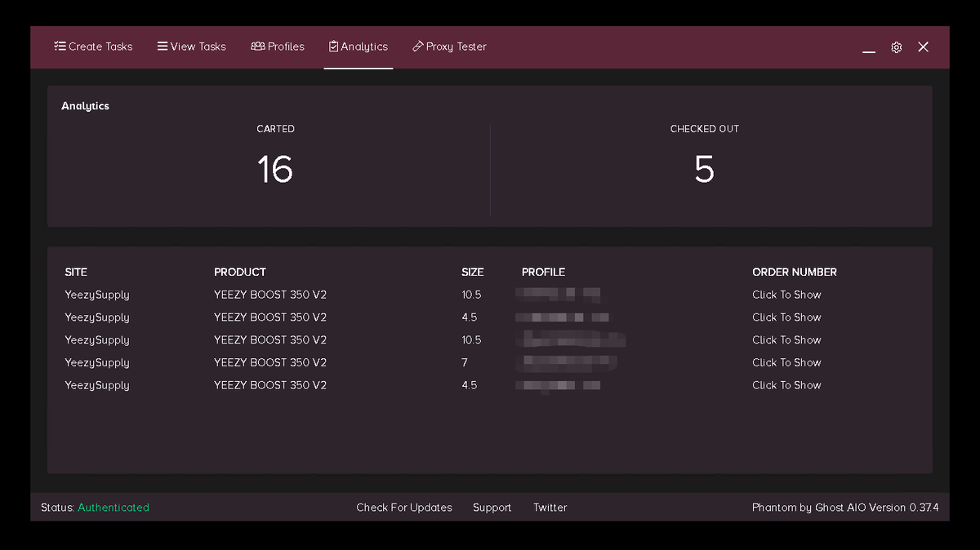980x550 pixels.
Task: Open the Support link
Action: click(492, 508)
